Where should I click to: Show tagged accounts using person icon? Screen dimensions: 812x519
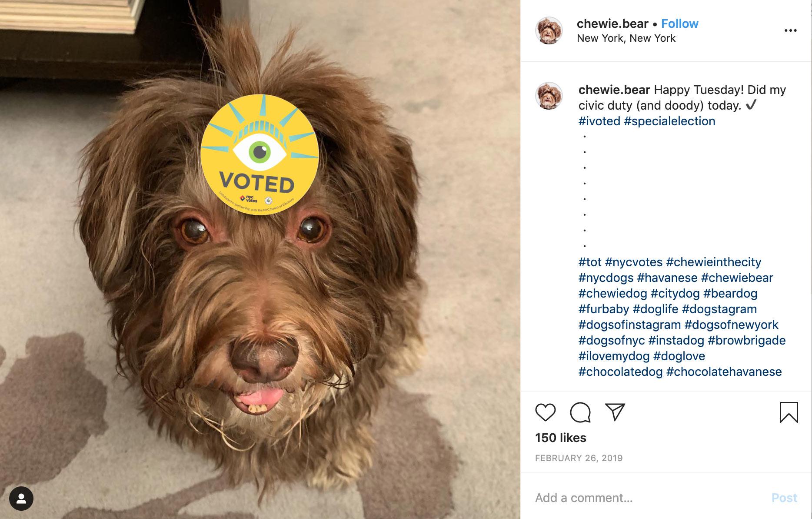21,498
